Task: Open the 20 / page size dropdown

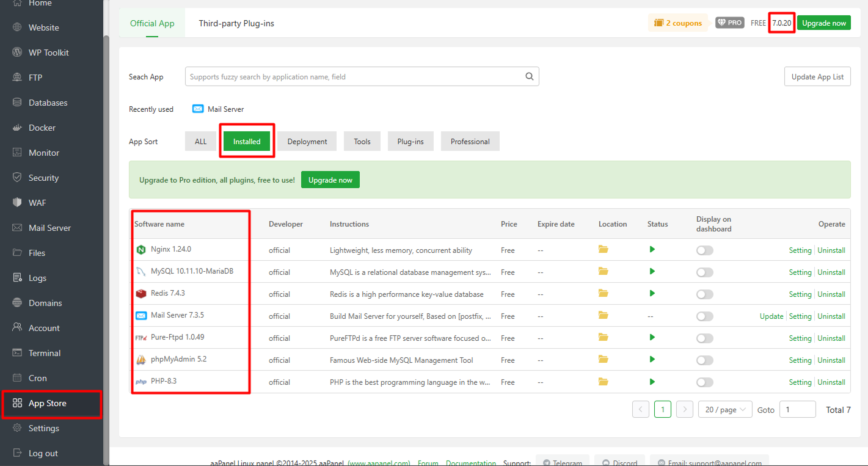Action: (x=724, y=409)
